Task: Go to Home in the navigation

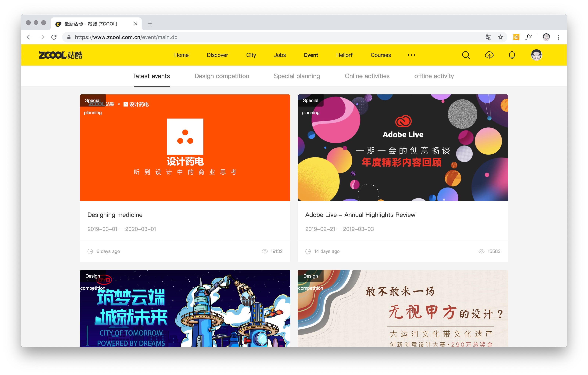Action: click(181, 55)
